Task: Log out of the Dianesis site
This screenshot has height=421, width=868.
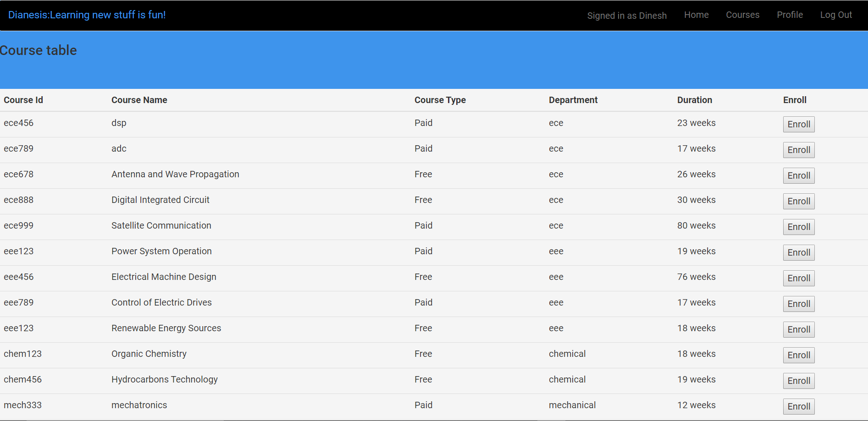Action: click(835, 15)
